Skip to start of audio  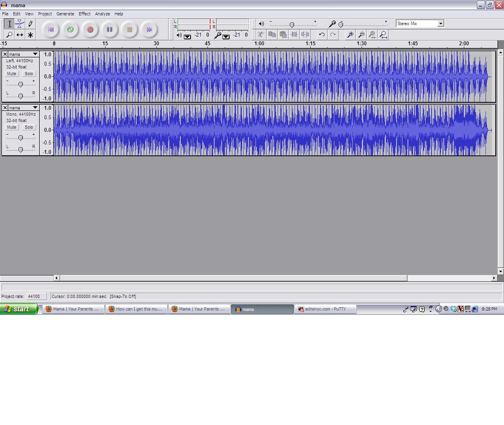click(51, 30)
